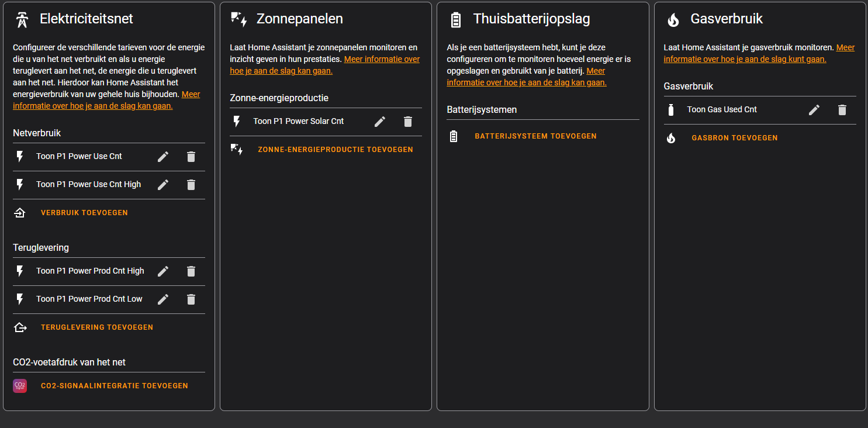Screen dimensions: 868x428
Task: Click the battery icon in Thuisbatterijopslag header
Action: [x=454, y=18]
